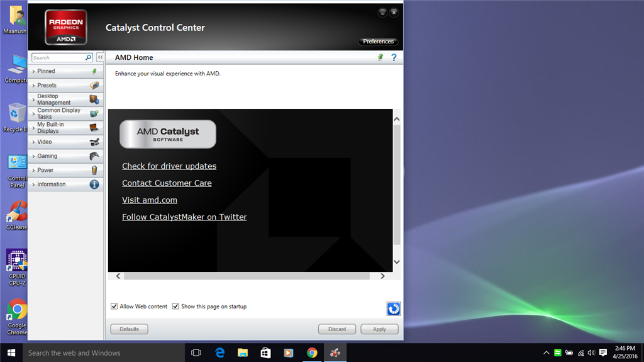Show hidden system tray icons
The height and width of the screenshot is (362, 644).
click(x=547, y=353)
